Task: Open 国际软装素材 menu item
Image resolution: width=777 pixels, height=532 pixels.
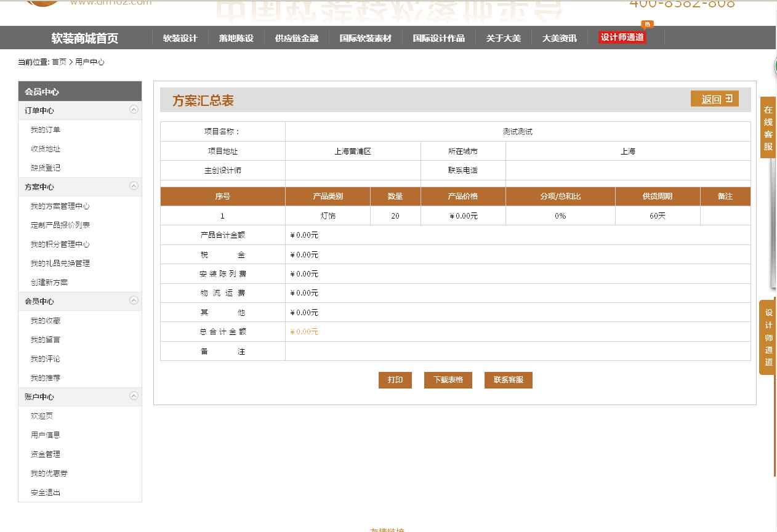Action: 365,38
